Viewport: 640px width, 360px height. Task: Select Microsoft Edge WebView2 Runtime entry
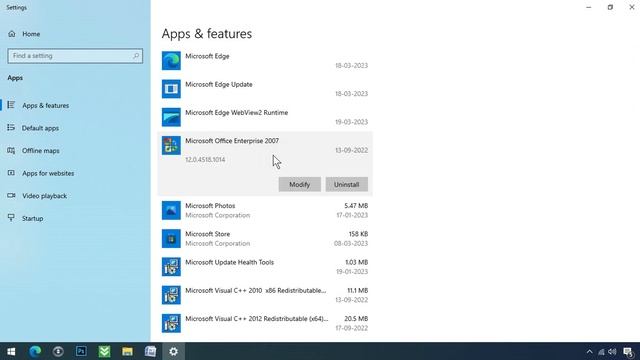click(265, 117)
